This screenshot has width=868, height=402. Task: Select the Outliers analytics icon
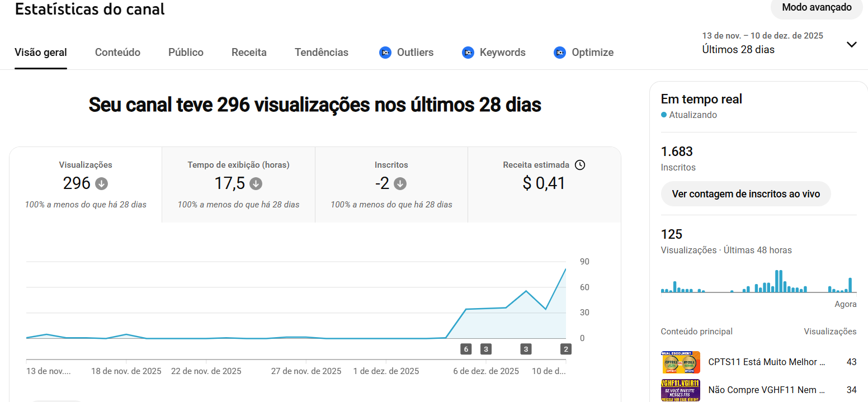tap(384, 52)
